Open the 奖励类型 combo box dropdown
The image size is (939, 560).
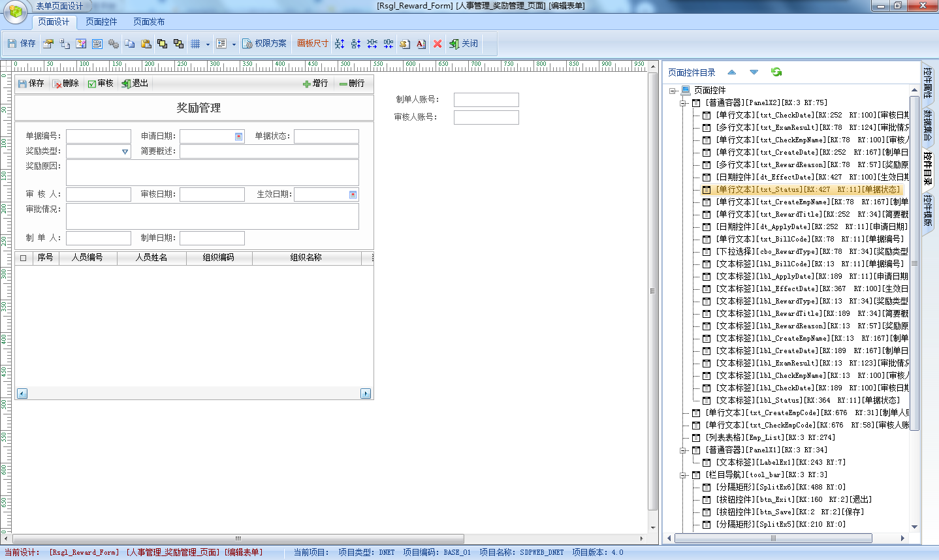click(x=125, y=151)
